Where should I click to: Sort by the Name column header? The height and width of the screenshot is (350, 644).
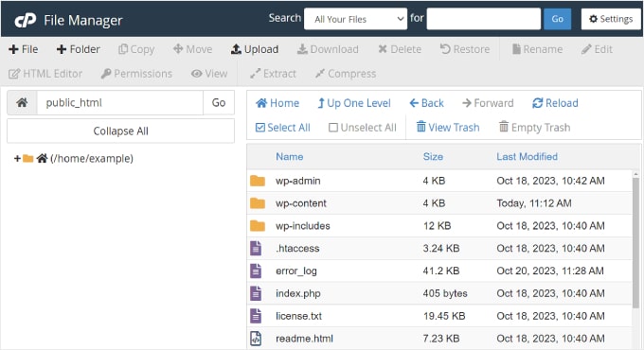[x=290, y=157]
